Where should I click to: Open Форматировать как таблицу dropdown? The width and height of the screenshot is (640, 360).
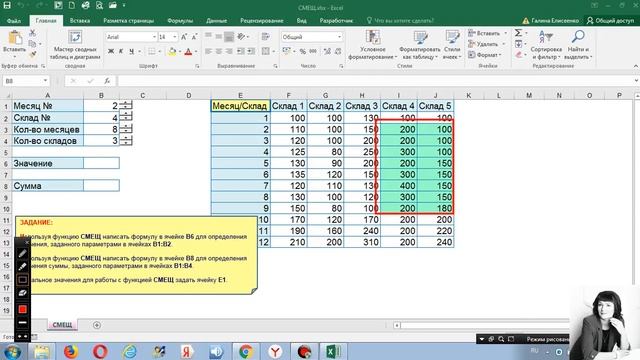coord(420,45)
